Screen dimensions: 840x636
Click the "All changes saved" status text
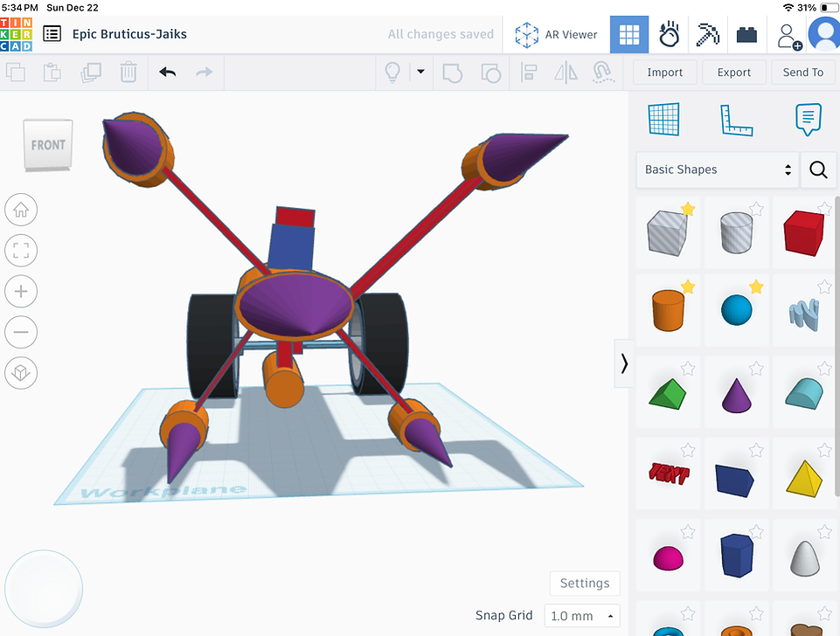click(441, 34)
